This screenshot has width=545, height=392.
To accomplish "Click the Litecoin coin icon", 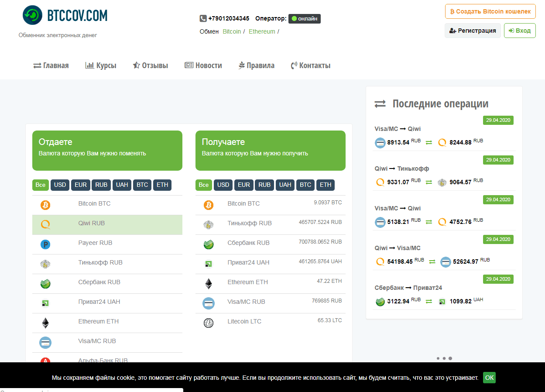I will click(209, 323).
